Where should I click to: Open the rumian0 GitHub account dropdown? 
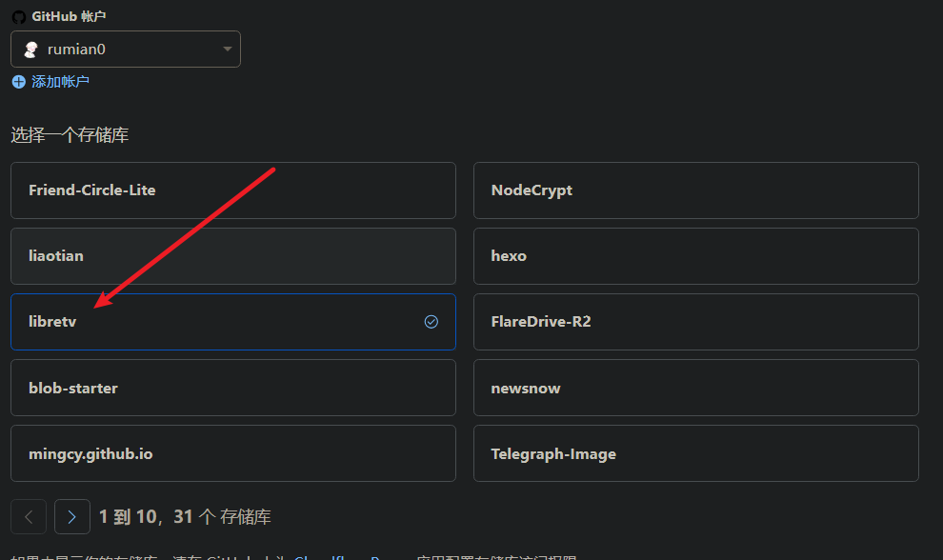(x=126, y=50)
